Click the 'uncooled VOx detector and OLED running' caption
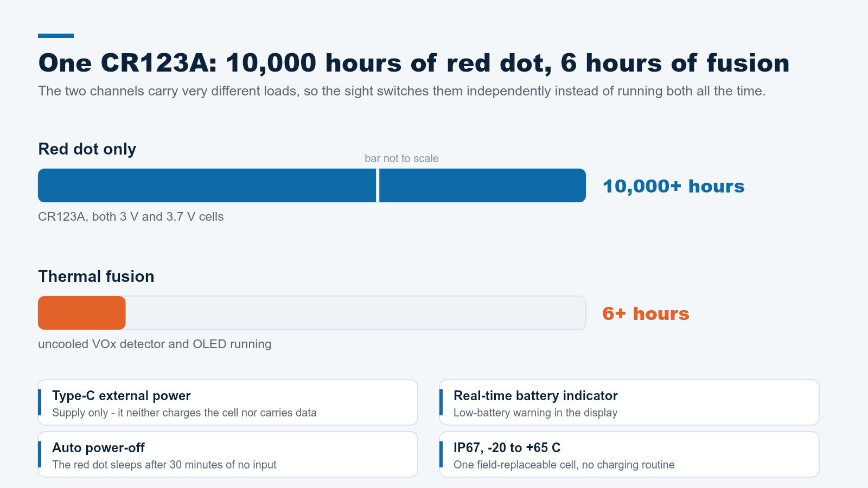 point(155,344)
